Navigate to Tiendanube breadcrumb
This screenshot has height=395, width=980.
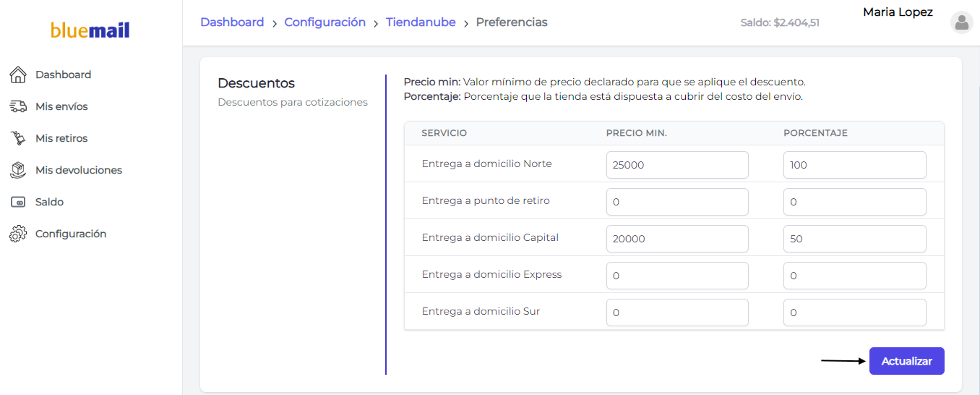click(421, 22)
